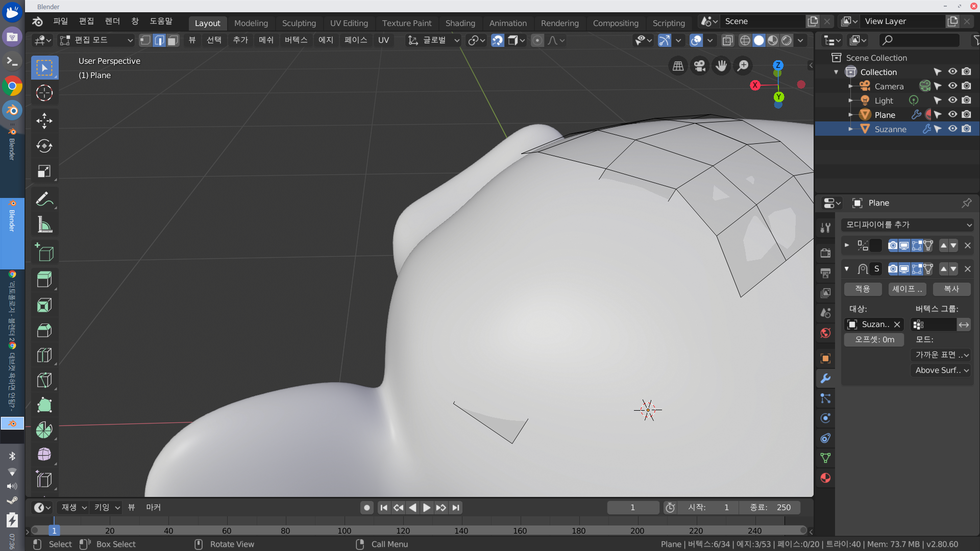The width and height of the screenshot is (980, 551).
Task: Click the viewport pan hand icon
Action: point(721,66)
